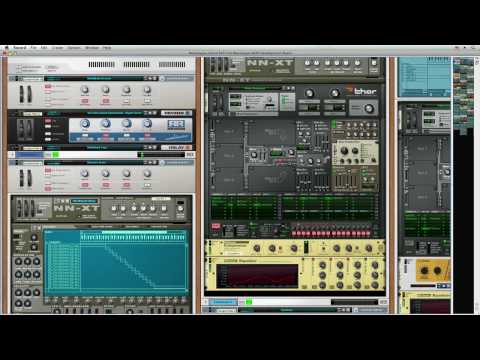Image resolution: width=480 pixels, height=360 pixels.
Task: Open the Record application menu
Action: pyautogui.click(x=19, y=48)
